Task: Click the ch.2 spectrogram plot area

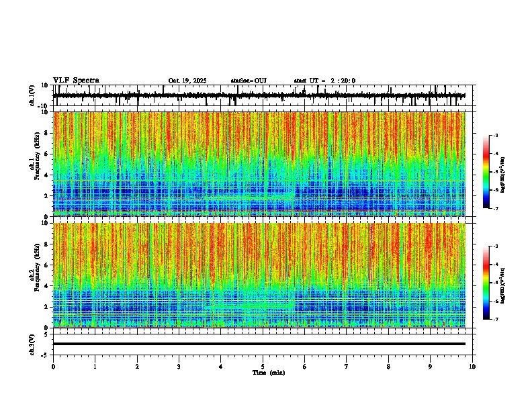Action: (x=259, y=275)
